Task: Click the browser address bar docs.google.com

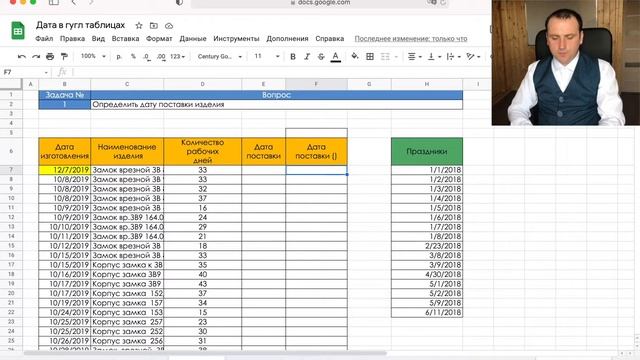Action: pos(320,3)
